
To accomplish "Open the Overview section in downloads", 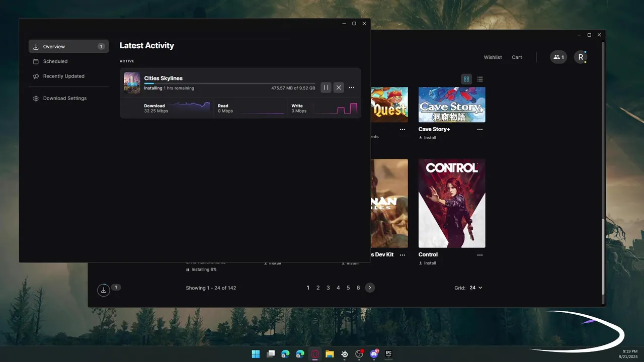I will 68,46.
